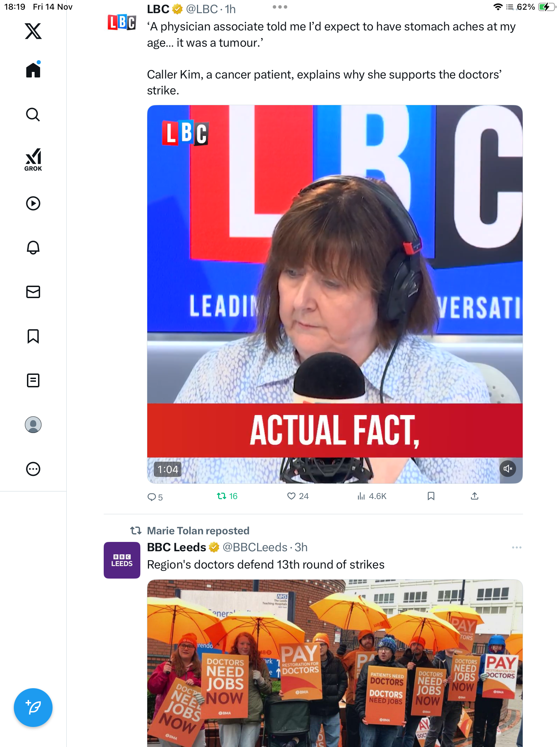This screenshot has height=747, width=560.
Task: Open more options on BBC Leeds post
Action: pos(516,547)
